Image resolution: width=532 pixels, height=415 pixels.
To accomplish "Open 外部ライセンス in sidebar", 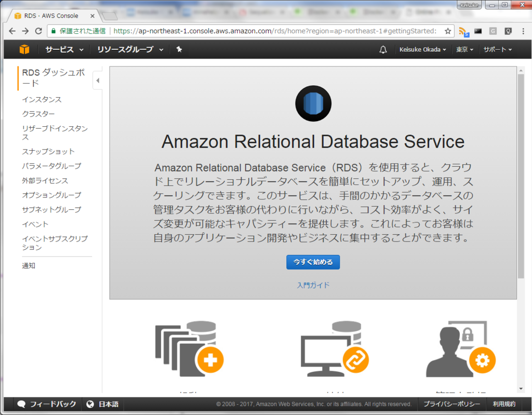I will (45, 181).
